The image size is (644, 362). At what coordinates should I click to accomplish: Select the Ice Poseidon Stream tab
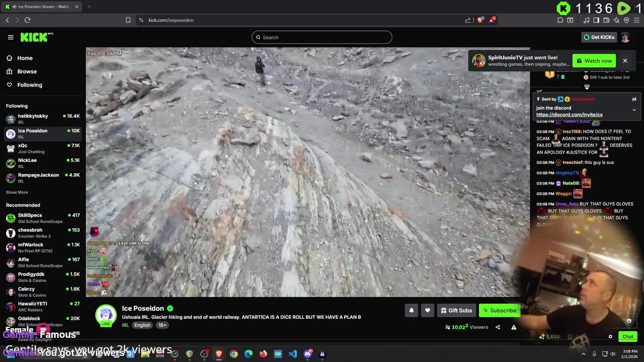42,7
